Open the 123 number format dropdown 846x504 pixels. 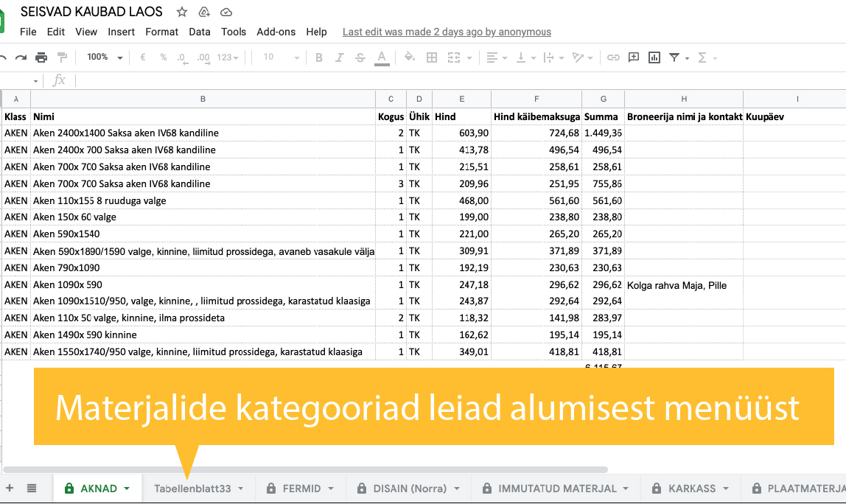228,57
